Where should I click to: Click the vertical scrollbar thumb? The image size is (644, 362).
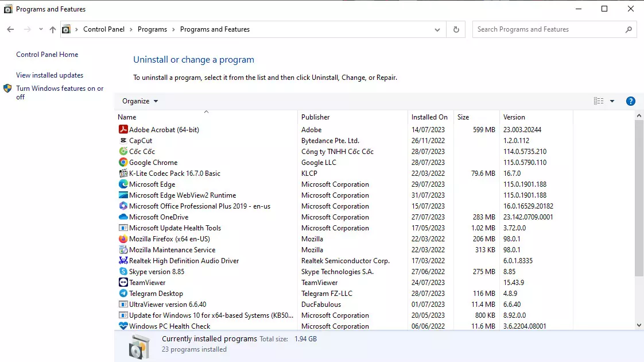(639, 198)
